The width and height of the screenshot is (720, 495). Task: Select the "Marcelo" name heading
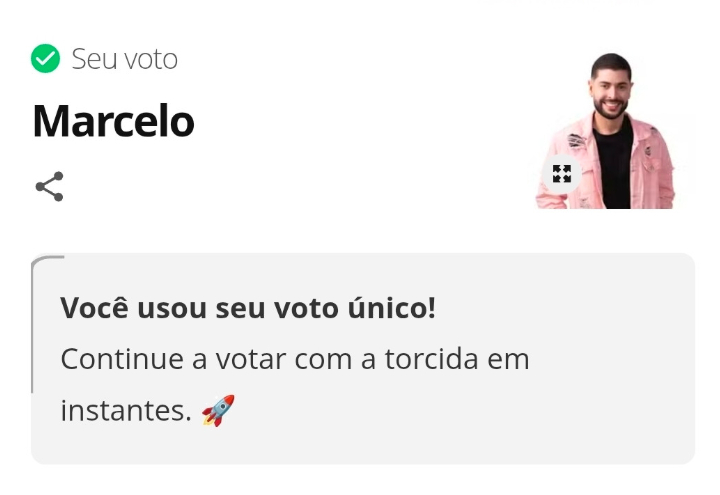(x=113, y=122)
